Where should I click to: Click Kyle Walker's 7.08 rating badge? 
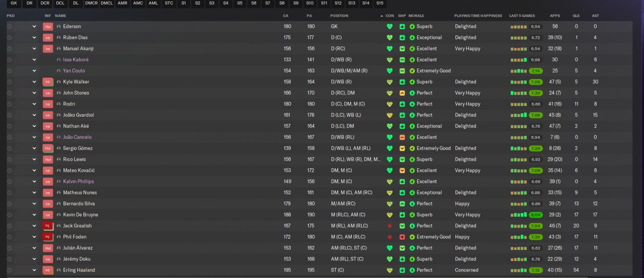[x=536, y=82]
